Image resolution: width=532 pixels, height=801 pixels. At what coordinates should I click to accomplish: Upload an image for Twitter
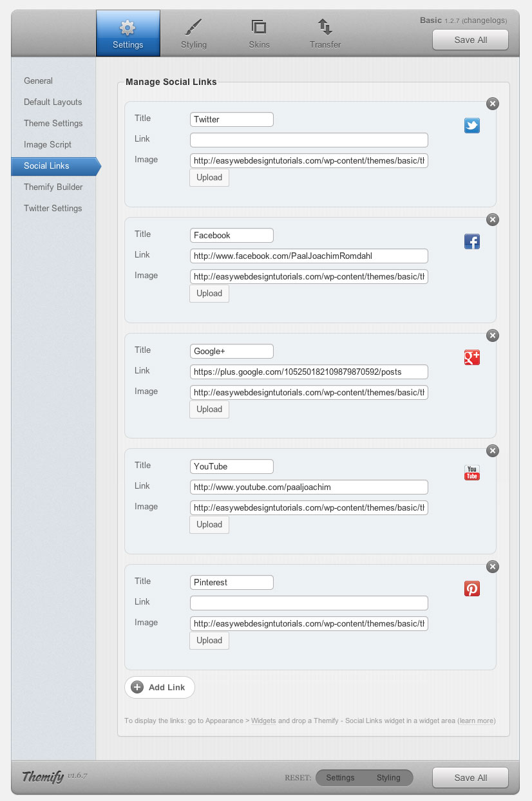[209, 178]
